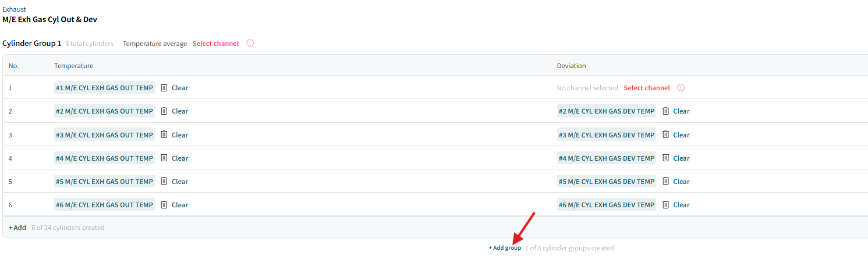Viewport: 868px width, 269px height.
Task: Clear #4 M/E CYL EXH GAS OUT TEMP channel
Action: (180, 158)
